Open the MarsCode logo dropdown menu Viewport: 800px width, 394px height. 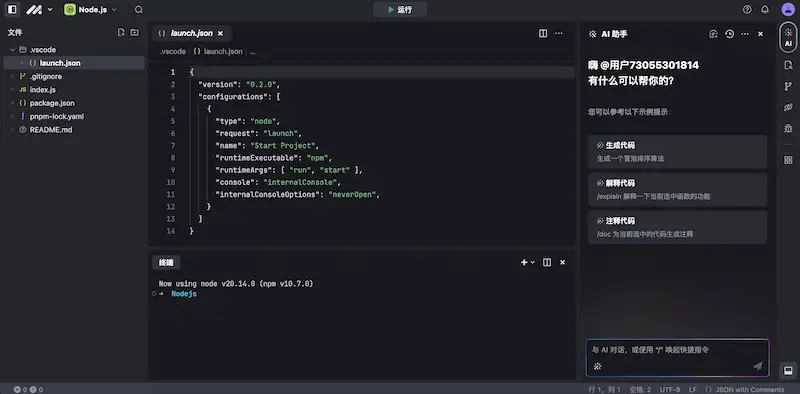[39, 9]
